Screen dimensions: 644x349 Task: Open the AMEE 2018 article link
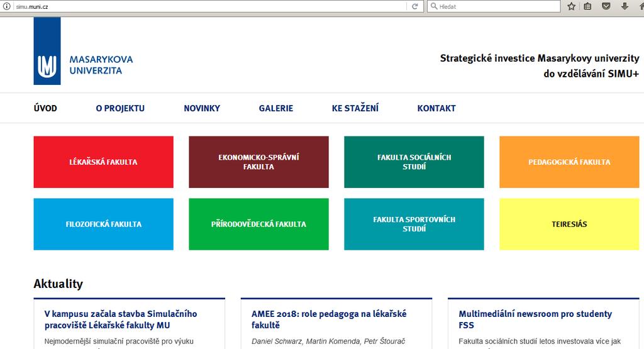click(329, 319)
